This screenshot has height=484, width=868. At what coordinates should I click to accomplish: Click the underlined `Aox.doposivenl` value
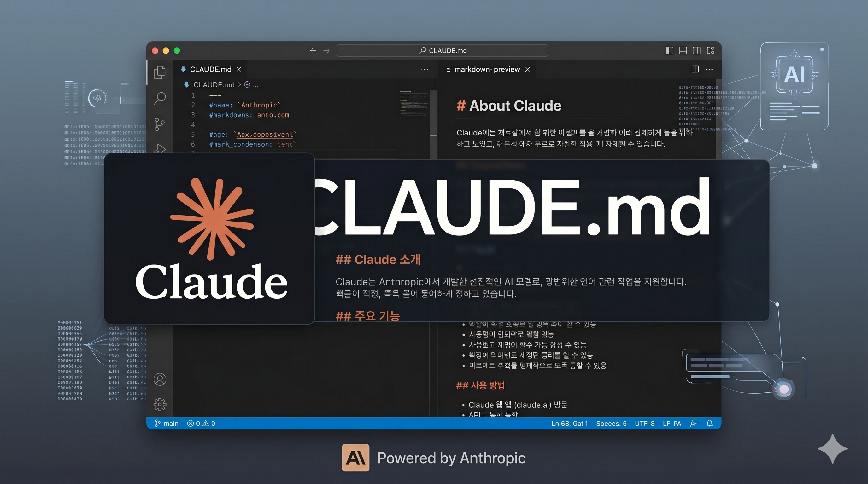point(265,135)
